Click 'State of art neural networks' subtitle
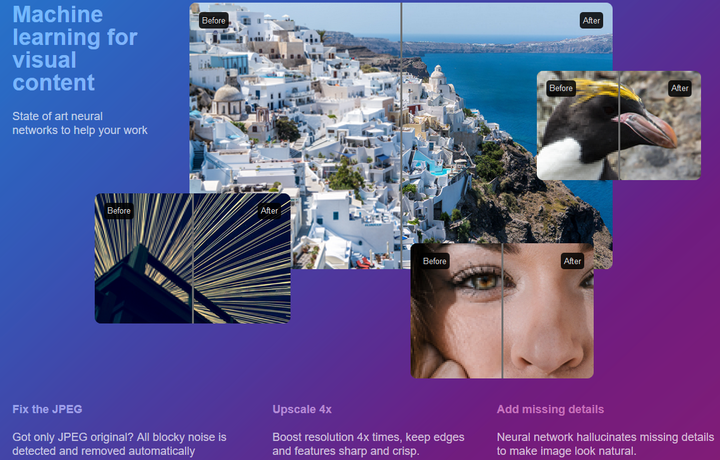The width and height of the screenshot is (720, 460). coord(80,123)
